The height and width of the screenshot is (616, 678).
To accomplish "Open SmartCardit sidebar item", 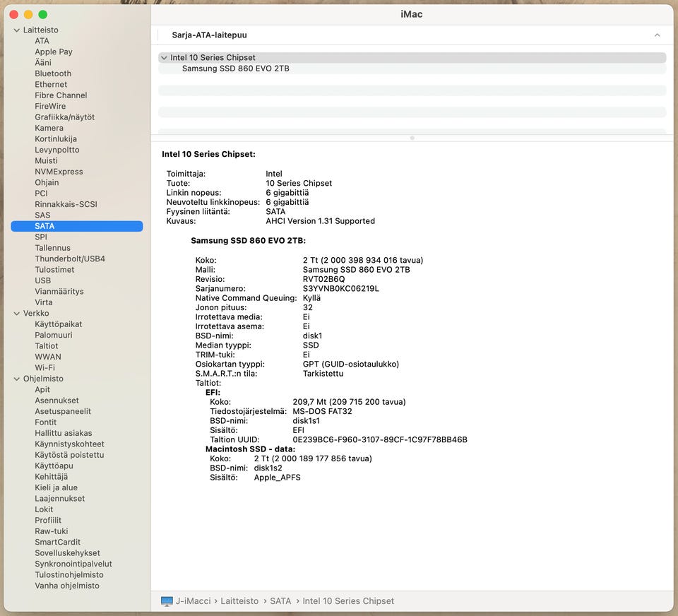I will point(57,542).
